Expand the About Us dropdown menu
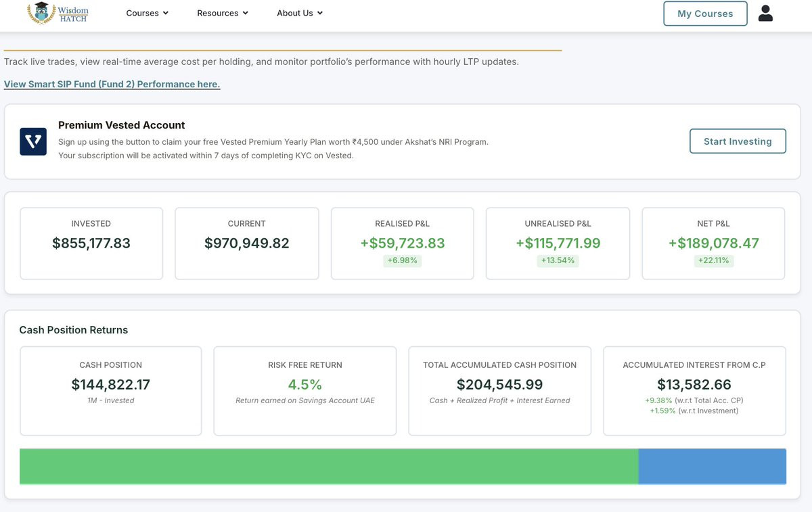This screenshot has height=512, width=812. tap(300, 13)
